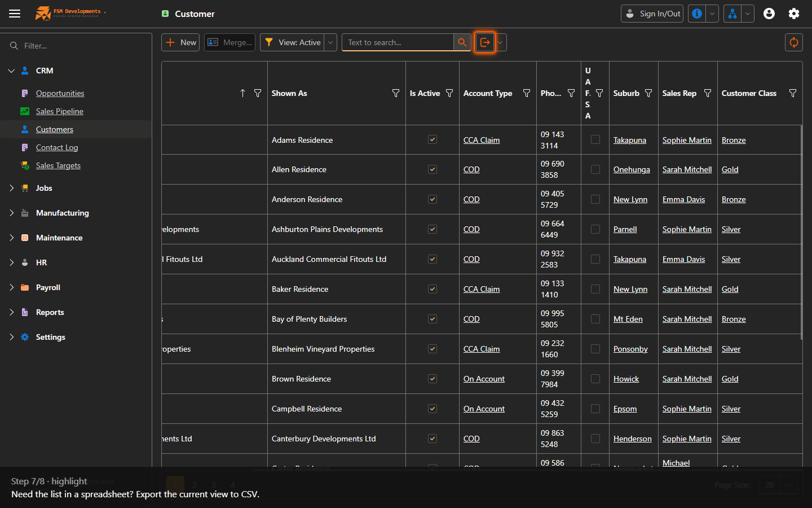
Task: Toggle Is Active for Anderson Residence
Action: (433, 199)
